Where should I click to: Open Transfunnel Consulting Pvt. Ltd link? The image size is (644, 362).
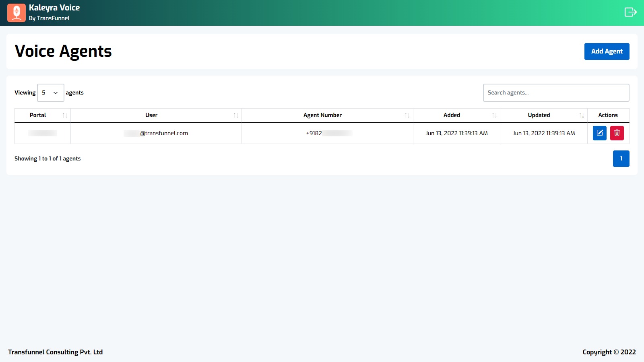pos(56,352)
